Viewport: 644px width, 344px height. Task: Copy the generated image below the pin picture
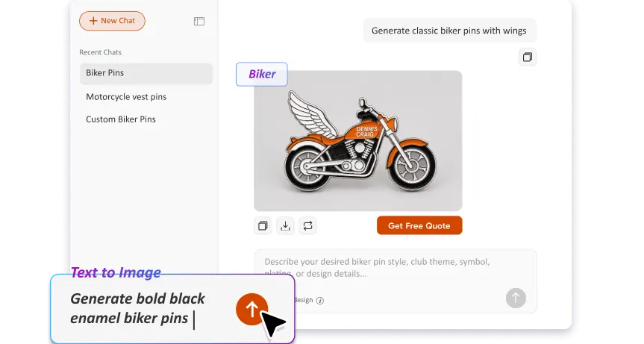263,226
